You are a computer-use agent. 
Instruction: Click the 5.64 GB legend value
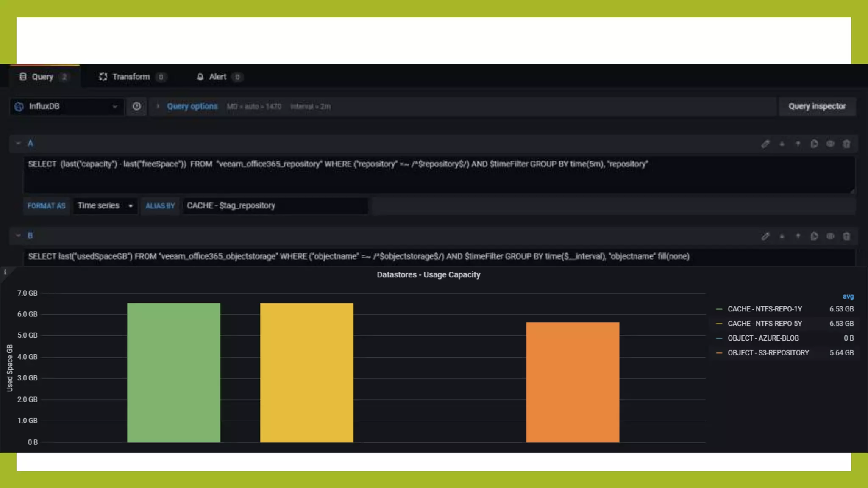point(841,353)
